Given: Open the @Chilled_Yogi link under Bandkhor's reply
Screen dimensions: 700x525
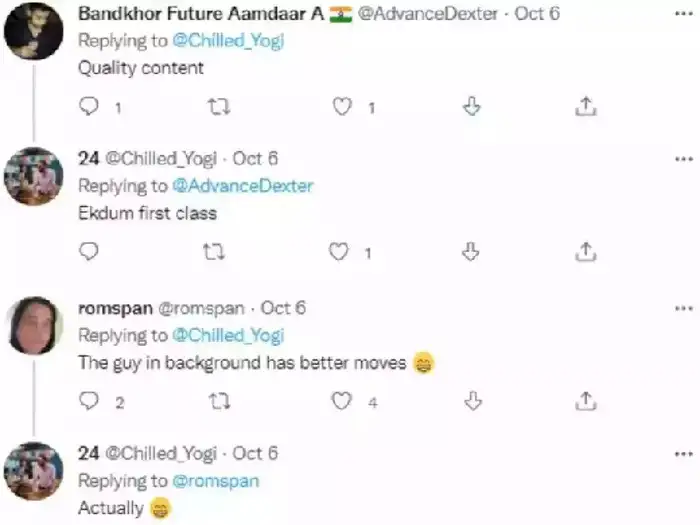Looking at the screenshot, I should (x=228, y=41).
